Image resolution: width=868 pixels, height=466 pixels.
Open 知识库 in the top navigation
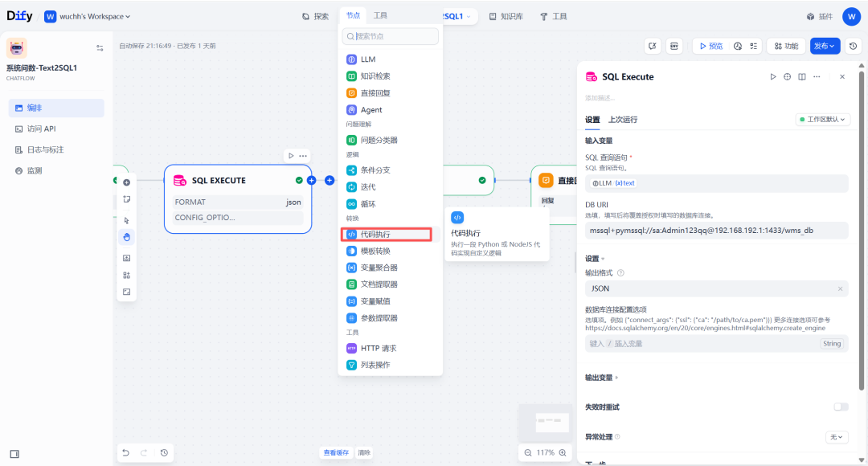point(506,17)
